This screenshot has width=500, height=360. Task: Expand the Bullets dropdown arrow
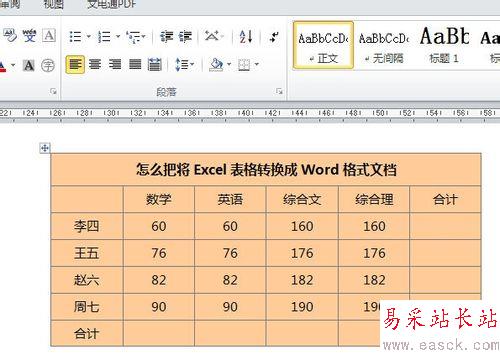pyautogui.click(x=89, y=36)
